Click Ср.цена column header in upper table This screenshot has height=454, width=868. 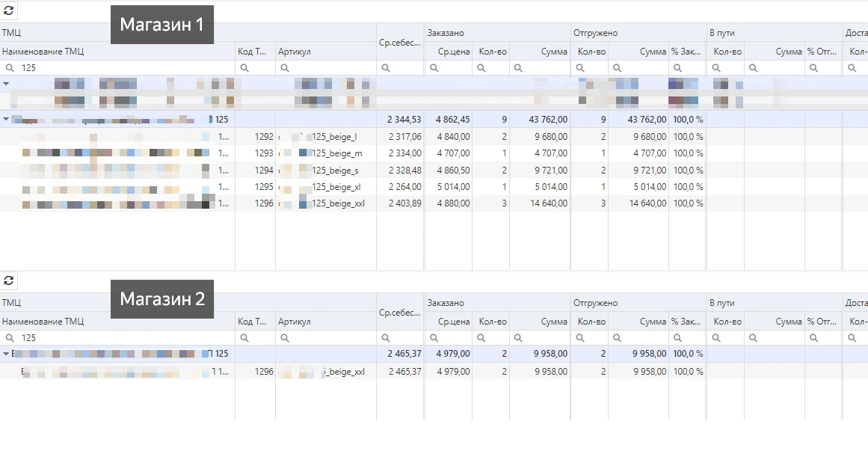click(453, 51)
